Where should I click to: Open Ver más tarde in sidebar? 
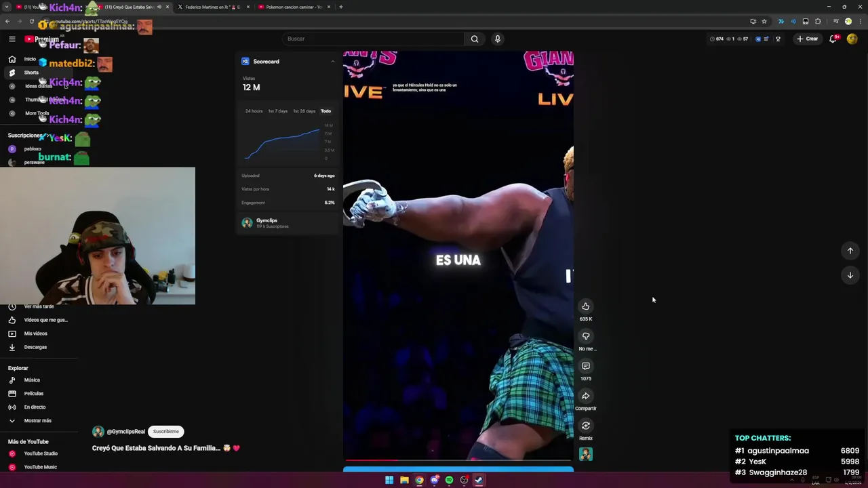[x=39, y=306]
